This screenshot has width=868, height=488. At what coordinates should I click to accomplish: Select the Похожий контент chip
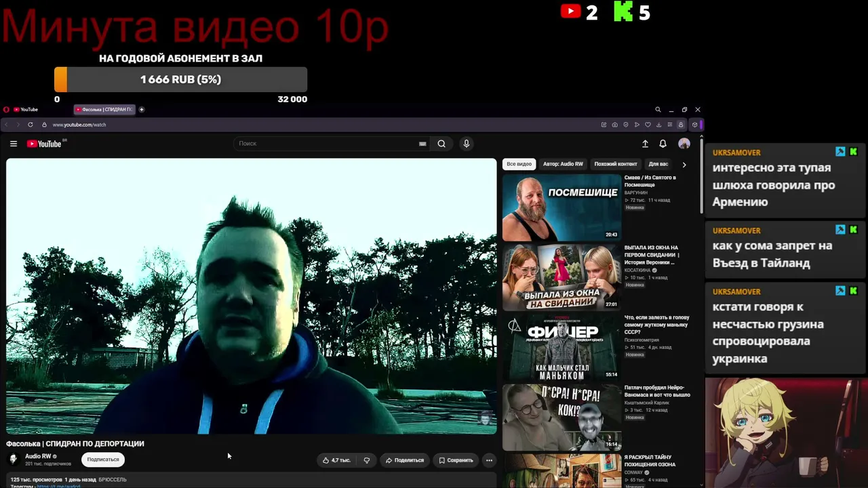[616, 164]
